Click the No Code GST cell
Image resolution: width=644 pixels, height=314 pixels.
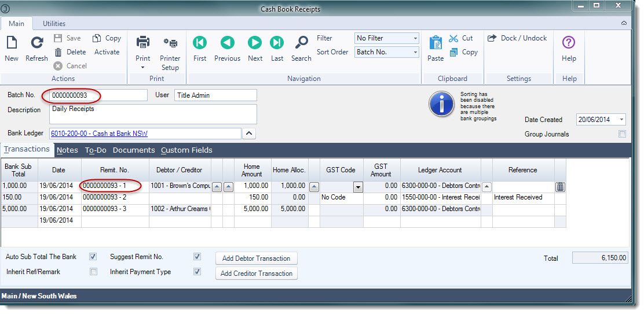pyautogui.click(x=341, y=197)
